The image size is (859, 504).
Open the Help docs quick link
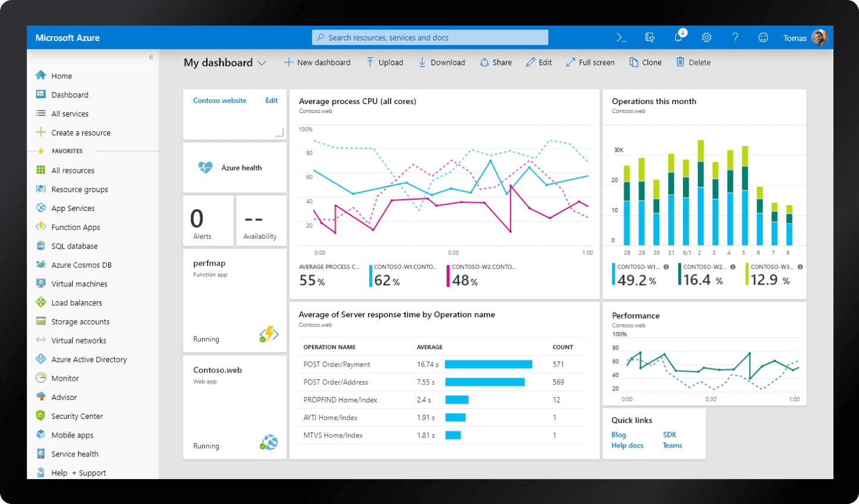click(627, 446)
